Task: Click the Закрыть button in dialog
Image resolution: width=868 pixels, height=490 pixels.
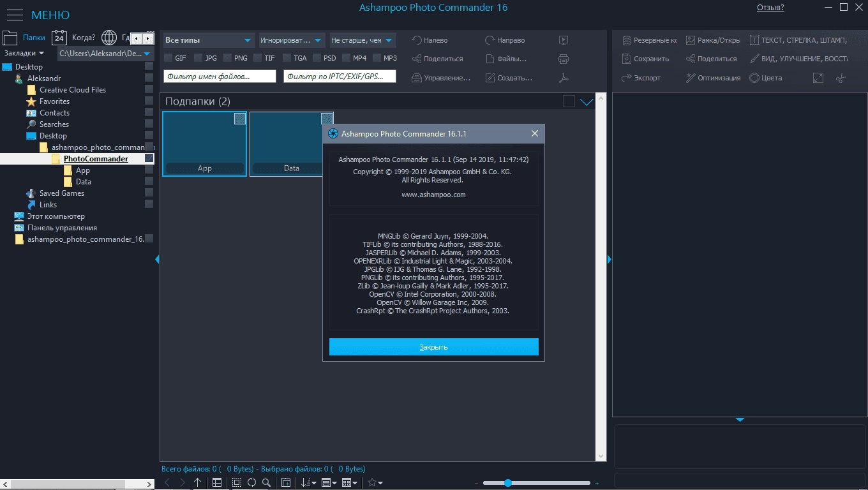Action: click(x=434, y=347)
